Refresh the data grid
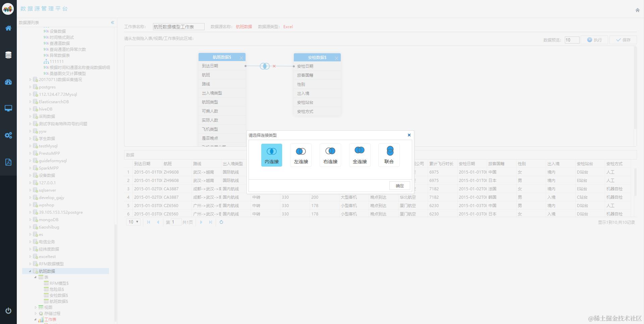Viewport: 644px width, 324px height. pos(221,222)
